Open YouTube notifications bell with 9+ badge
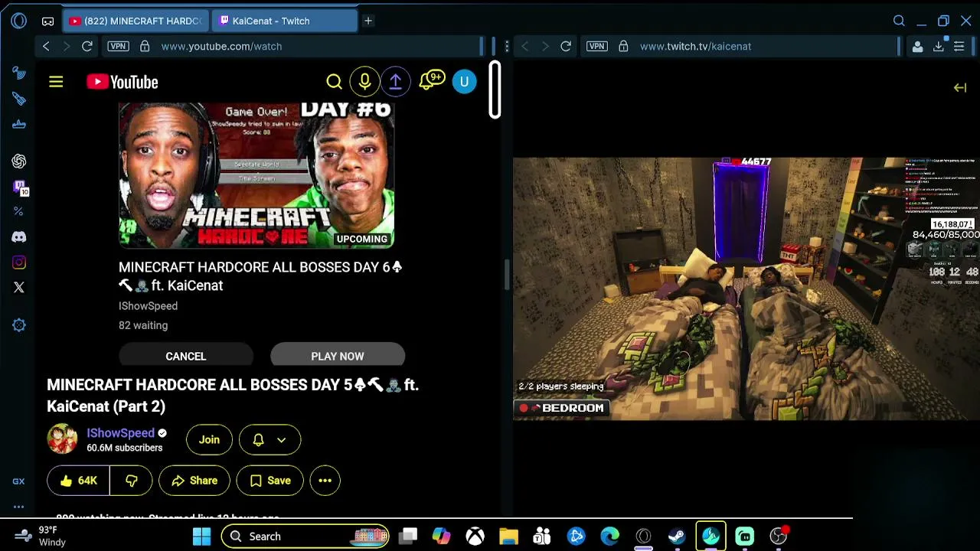The width and height of the screenshot is (980, 551). (x=431, y=81)
